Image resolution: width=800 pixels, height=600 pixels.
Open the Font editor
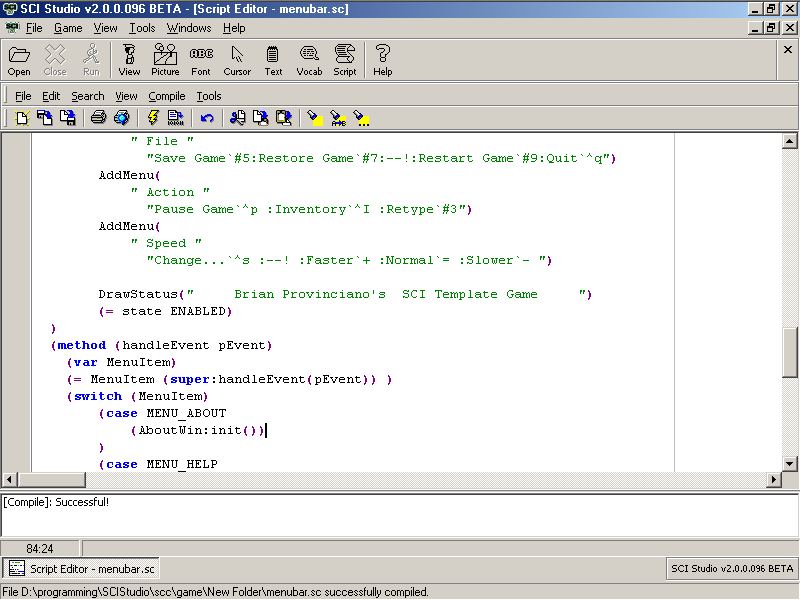click(201, 60)
